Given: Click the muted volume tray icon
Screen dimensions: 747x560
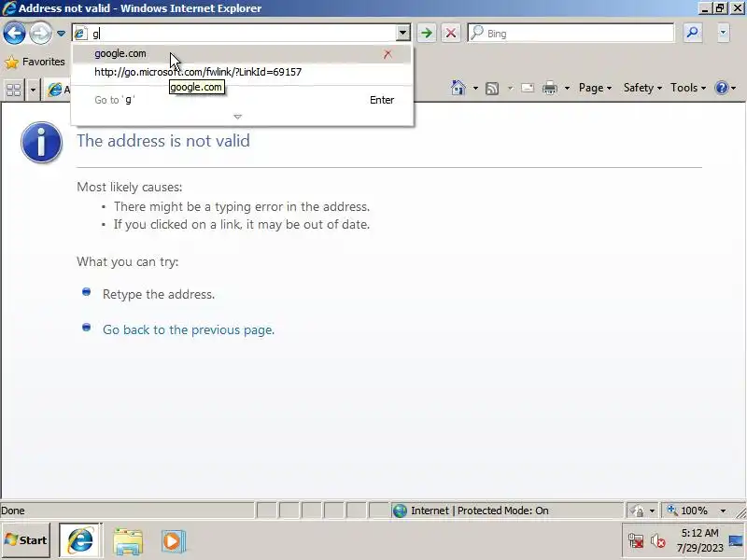Looking at the screenshot, I should point(658,541).
